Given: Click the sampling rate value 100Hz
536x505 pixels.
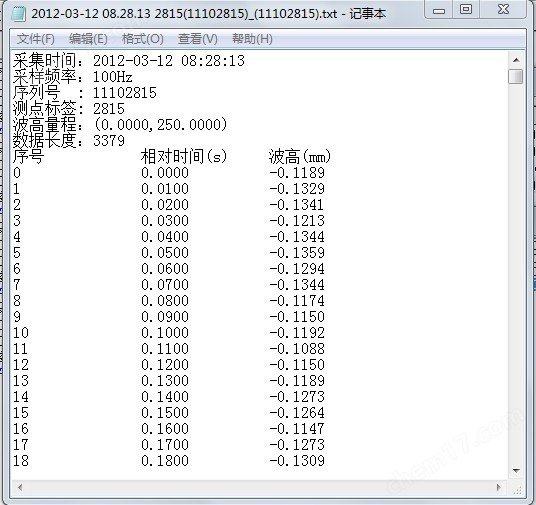Looking at the screenshot, I should pos(112,77).
